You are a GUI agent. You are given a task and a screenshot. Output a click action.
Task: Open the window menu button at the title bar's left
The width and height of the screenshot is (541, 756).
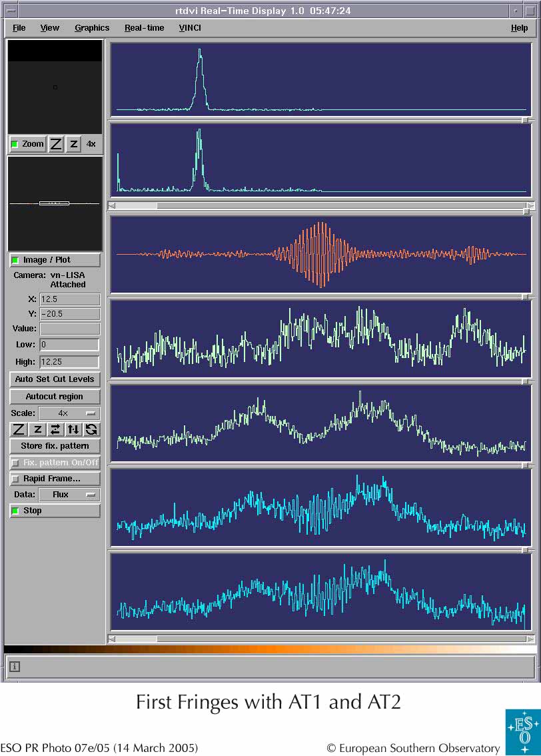pyautogui.click(x=11, y=11)
